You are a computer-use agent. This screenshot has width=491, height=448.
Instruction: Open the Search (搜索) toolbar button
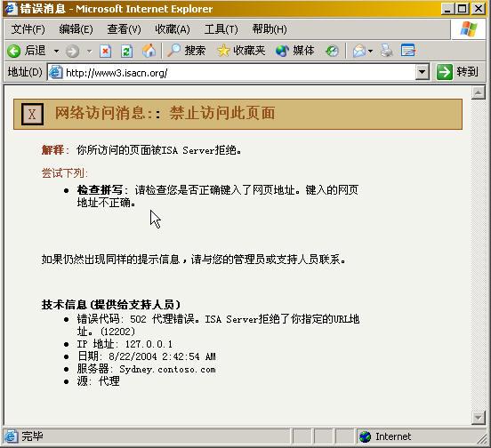(x=186, y=51)
